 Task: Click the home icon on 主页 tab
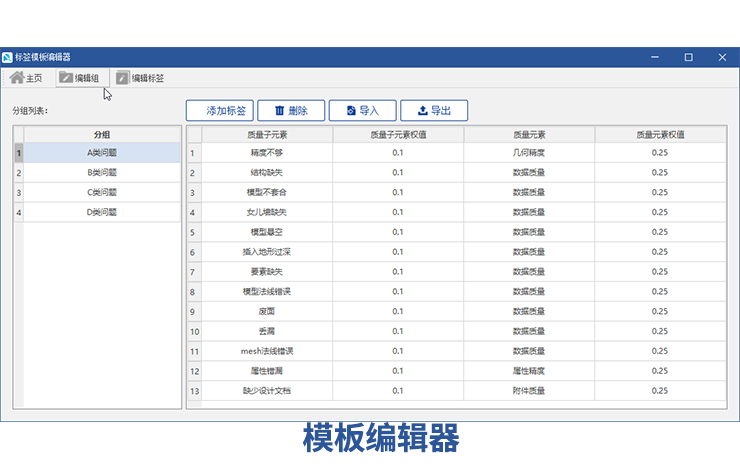tap(17, 77)
